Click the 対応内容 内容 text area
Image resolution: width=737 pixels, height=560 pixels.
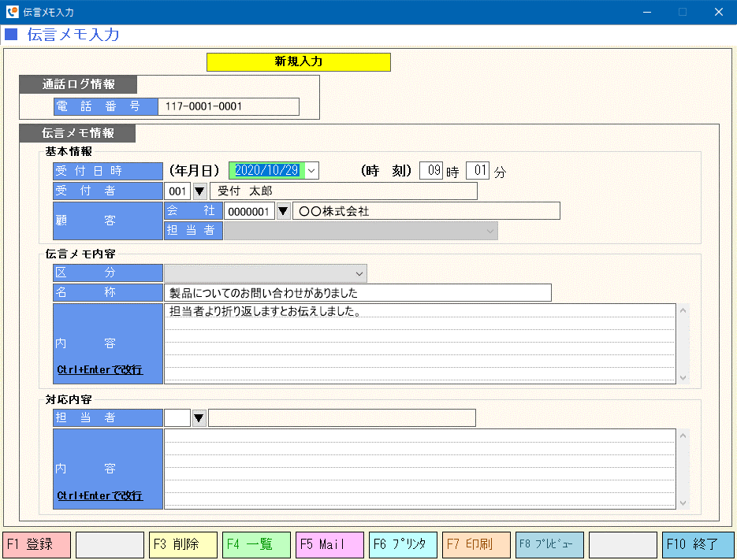[x=419, y=469]
